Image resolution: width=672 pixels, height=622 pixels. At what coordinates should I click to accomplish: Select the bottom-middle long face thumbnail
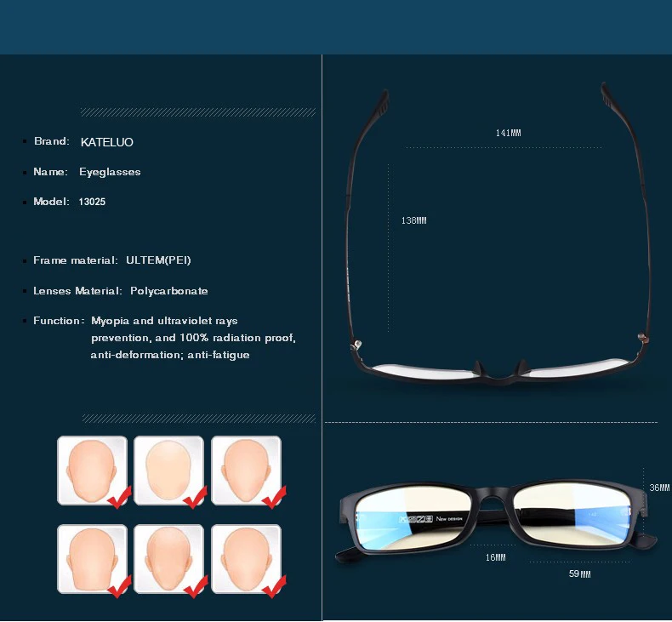168,559
